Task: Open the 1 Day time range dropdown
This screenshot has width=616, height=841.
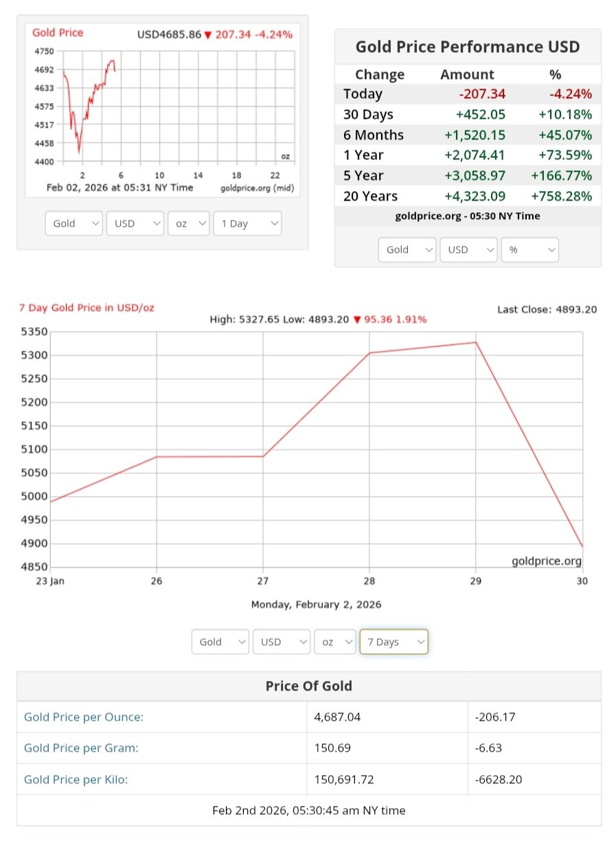Action: [247, 223]
